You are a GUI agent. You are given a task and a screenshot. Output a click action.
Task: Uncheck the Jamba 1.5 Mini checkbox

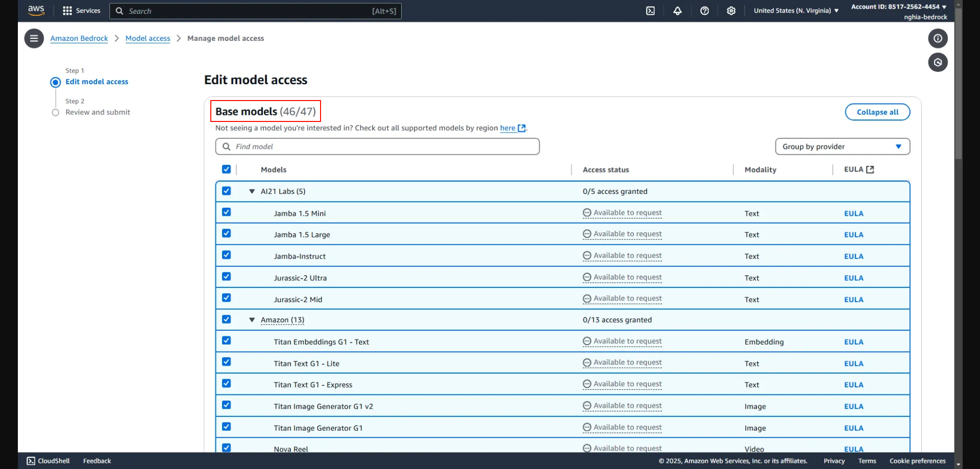(227, 212)
